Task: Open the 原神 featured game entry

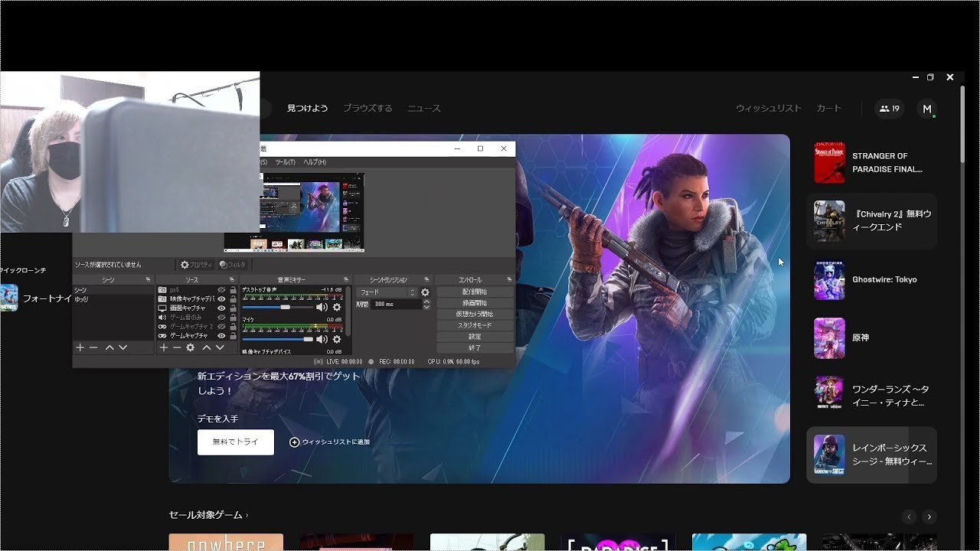Action: (871, 338)
